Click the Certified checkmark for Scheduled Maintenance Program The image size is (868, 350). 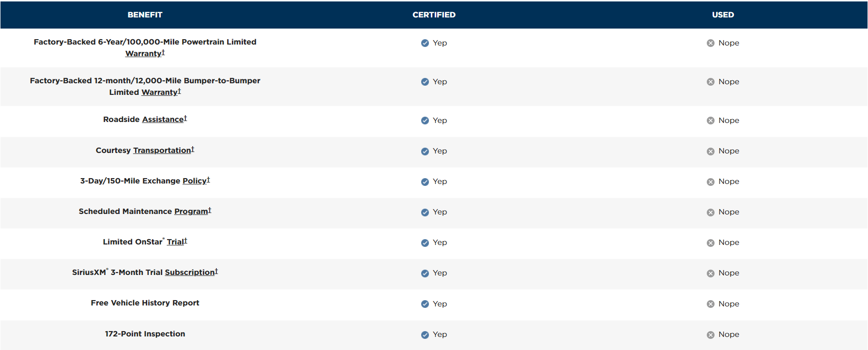425,213
